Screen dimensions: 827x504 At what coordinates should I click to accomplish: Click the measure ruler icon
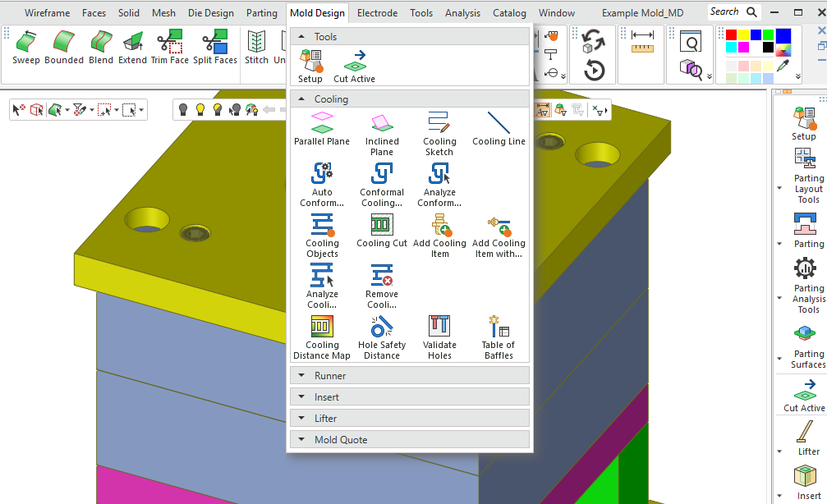click(642, 42)
